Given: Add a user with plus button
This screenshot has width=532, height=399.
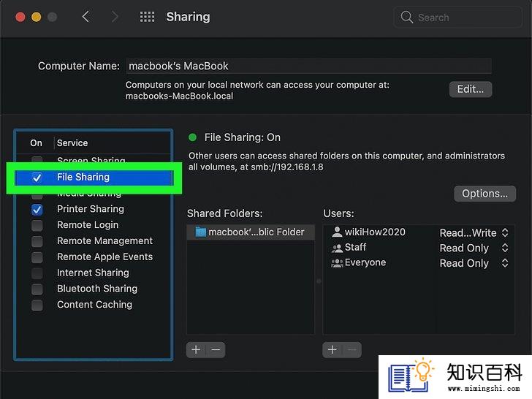Looking at the screenshot, I should pos(332,350).
